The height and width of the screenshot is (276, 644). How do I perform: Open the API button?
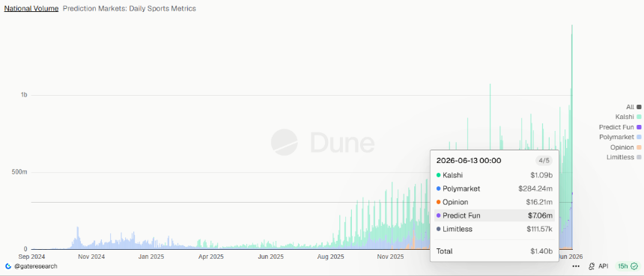click(x=598, y=266)
